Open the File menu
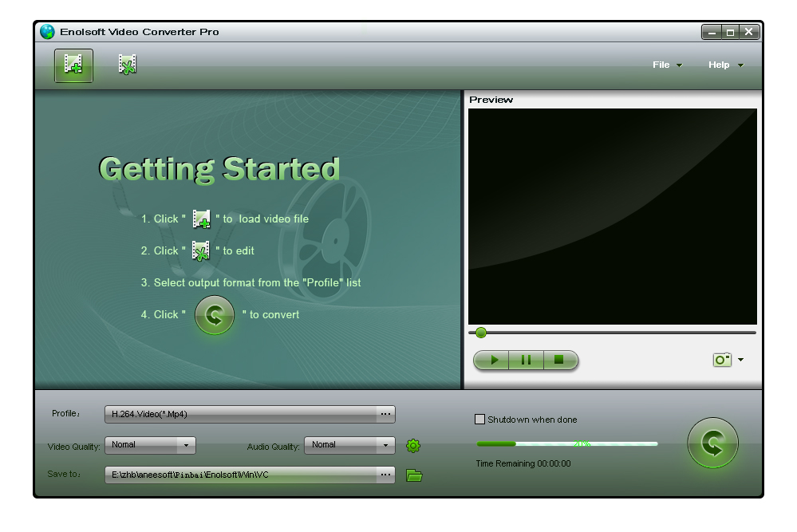This screenshot has height=532, width=797. click(x=667, y=65)
